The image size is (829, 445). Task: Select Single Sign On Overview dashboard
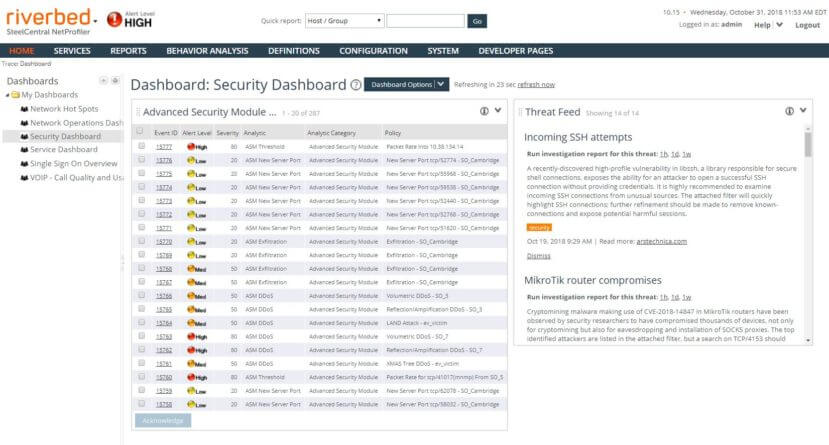click(73, 164)
